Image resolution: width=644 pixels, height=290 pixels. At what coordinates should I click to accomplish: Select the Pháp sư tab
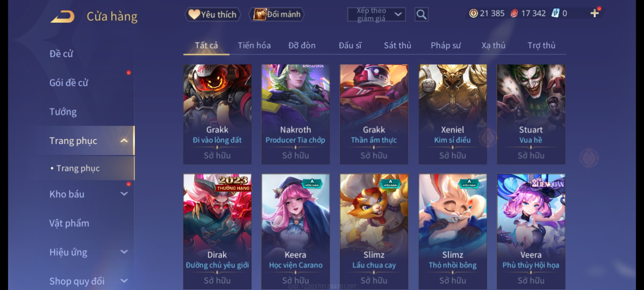pyautogui.click(x=446, y=45)
